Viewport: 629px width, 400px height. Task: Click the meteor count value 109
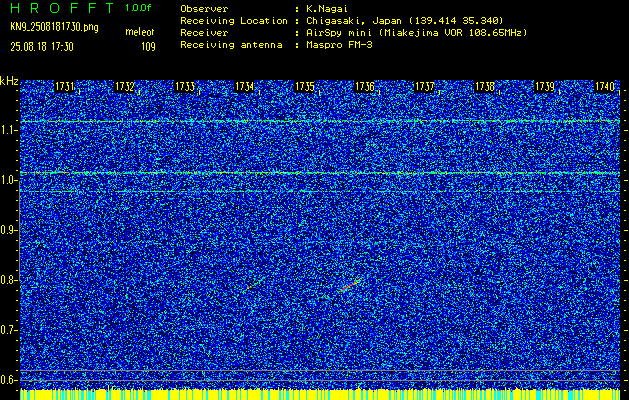tap(148, 47)
